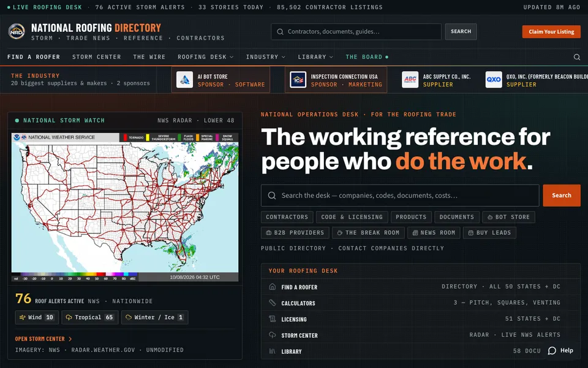The height and width of the screenshot is (368, 588).
Task: Click 'IMAGERY: NWS · RADAR.WEATHER.GOV · UNMODIFIED' text
Action: pos(99,350)
